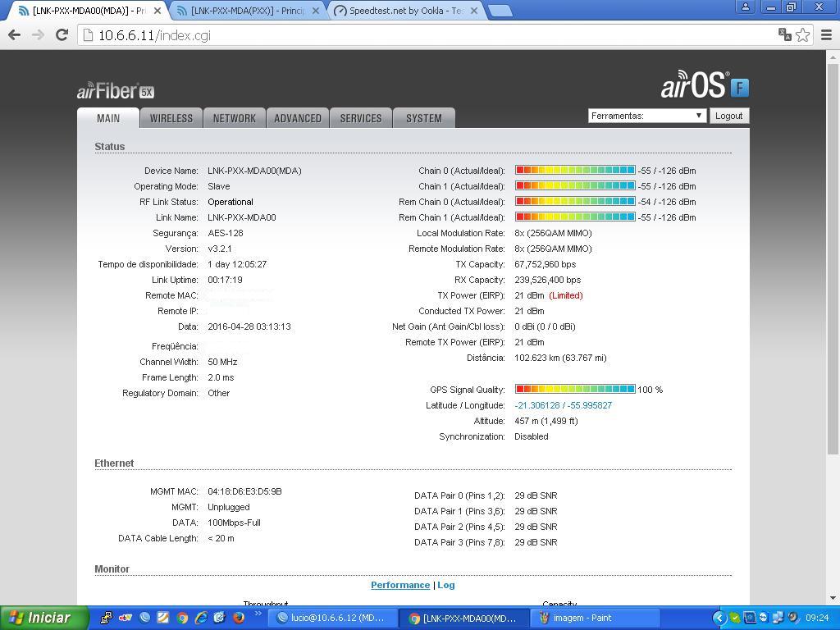Open the ebY quick launch shortcut
The image size is (840, 630).
coord(126,618)
